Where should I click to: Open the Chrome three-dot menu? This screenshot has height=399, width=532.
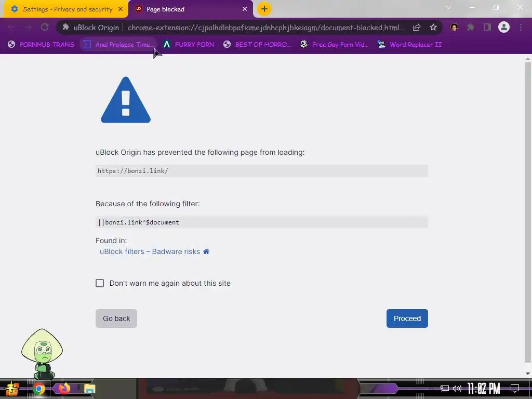pos(521,28)
